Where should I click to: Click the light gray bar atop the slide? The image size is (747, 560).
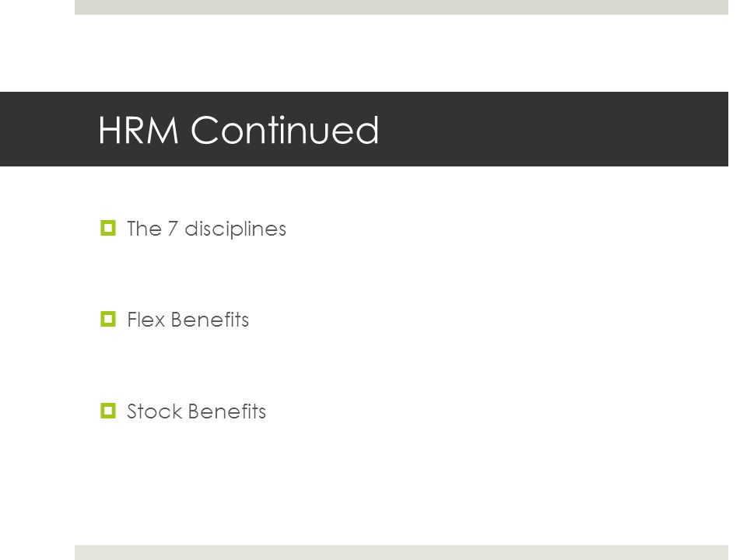(x=402, y=7)
